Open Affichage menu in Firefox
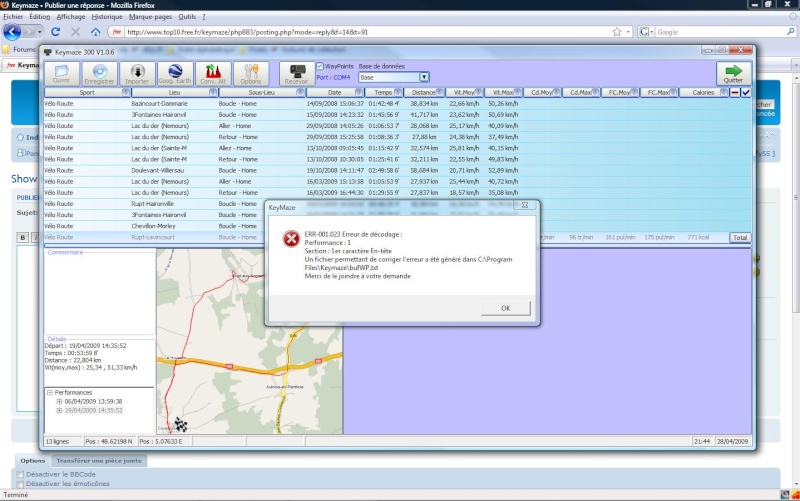The image size is (800, 501). tap(71, 17)
